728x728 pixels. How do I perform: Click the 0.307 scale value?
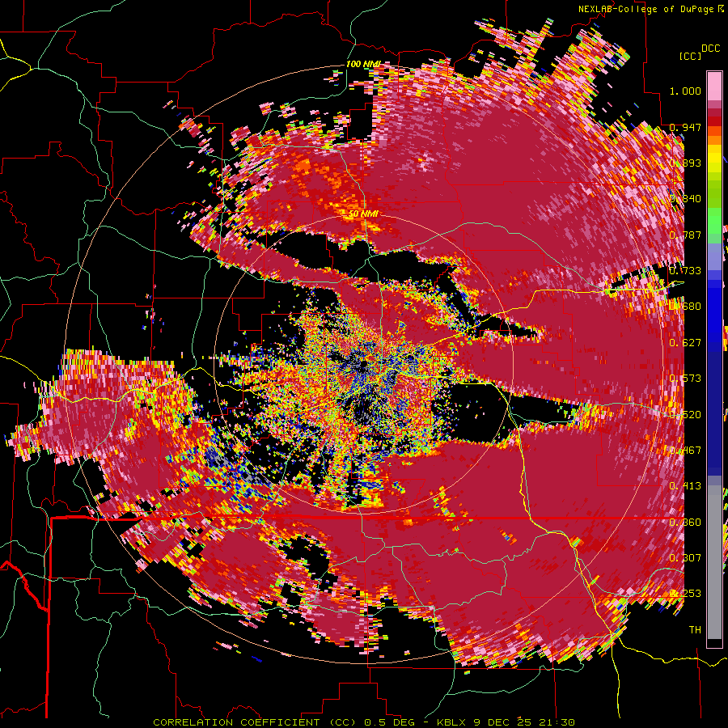point(685,558)
